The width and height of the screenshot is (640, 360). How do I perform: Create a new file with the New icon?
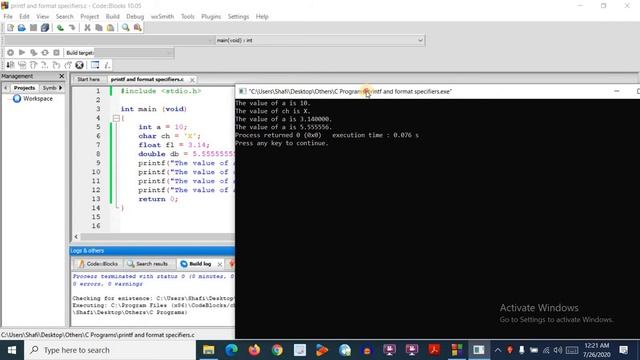(10, 28)
